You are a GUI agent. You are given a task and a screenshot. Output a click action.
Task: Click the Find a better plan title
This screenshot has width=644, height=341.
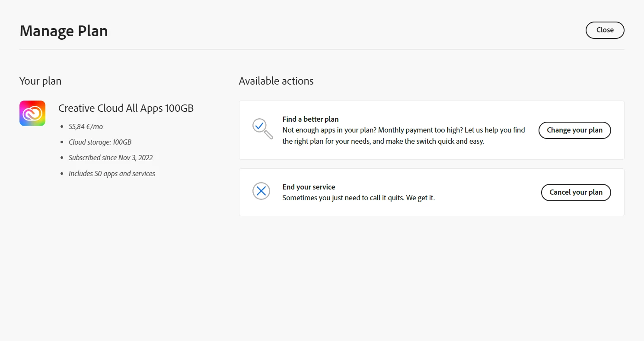(310, 119)
